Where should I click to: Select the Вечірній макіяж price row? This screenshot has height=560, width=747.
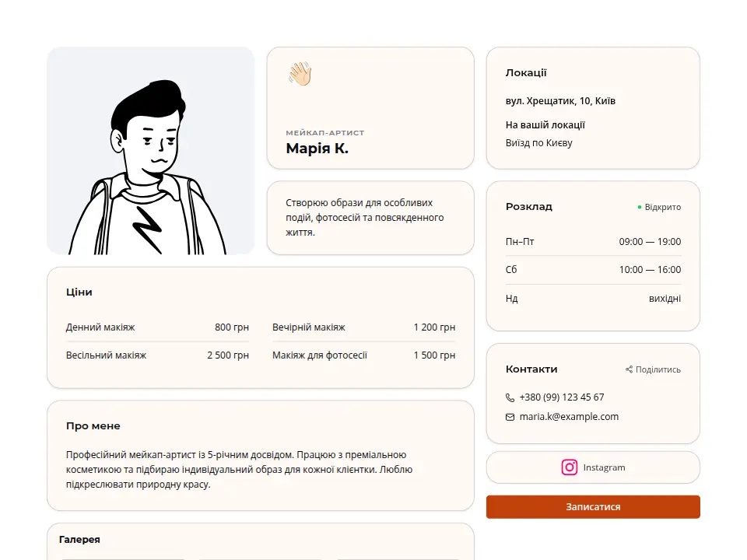(363, 327)
